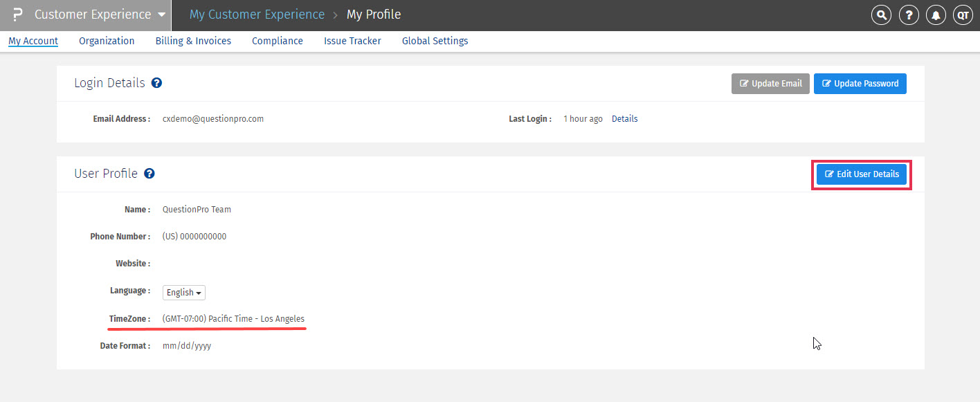Click the Update Email button
980x402 pixels.
(770, 84)
